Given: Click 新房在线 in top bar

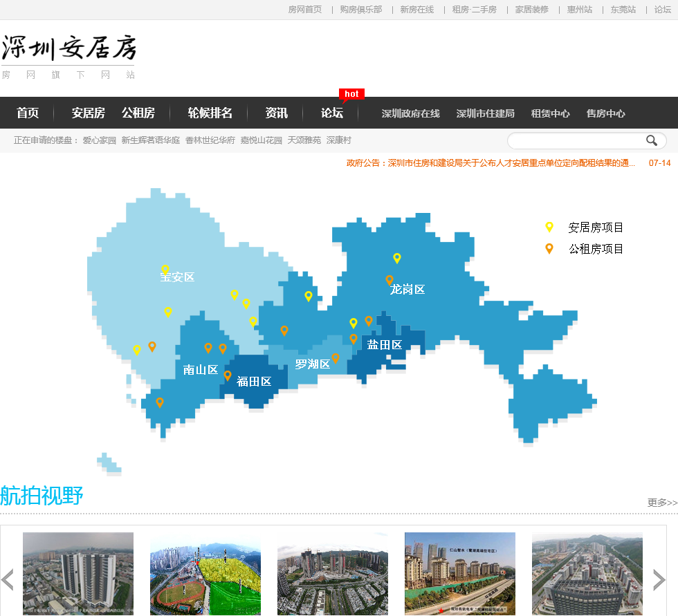Looking at the screenshot, I should (416, 10).
